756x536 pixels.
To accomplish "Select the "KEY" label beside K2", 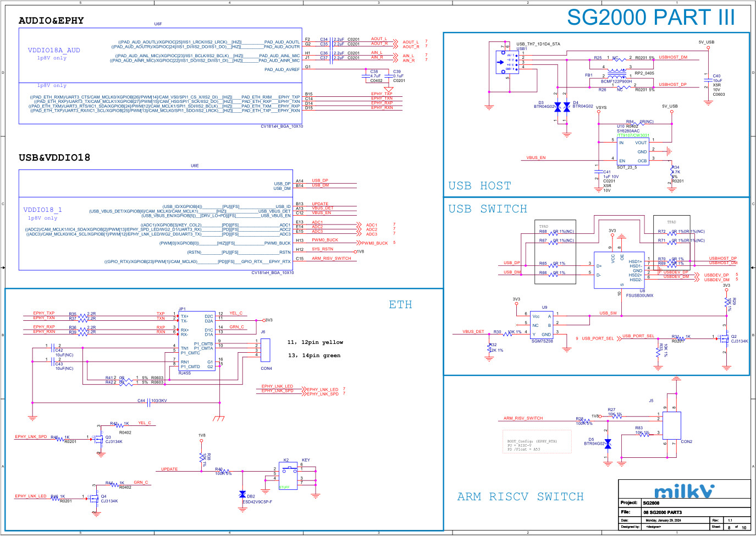I will click(306, 460).
